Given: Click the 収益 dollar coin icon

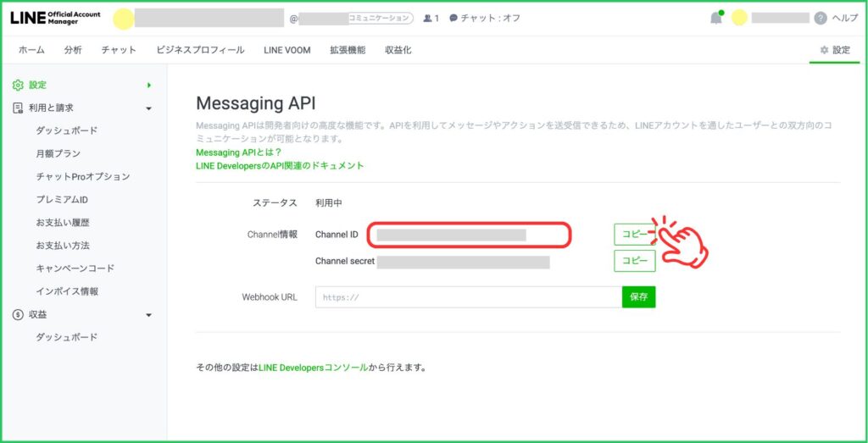Looking at the screenshot, I should 18,314.
